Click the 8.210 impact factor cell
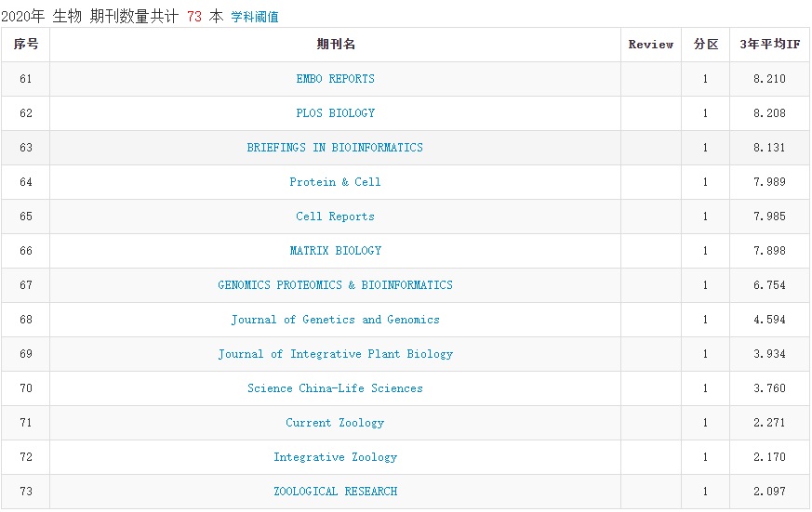 pos(769,79)
